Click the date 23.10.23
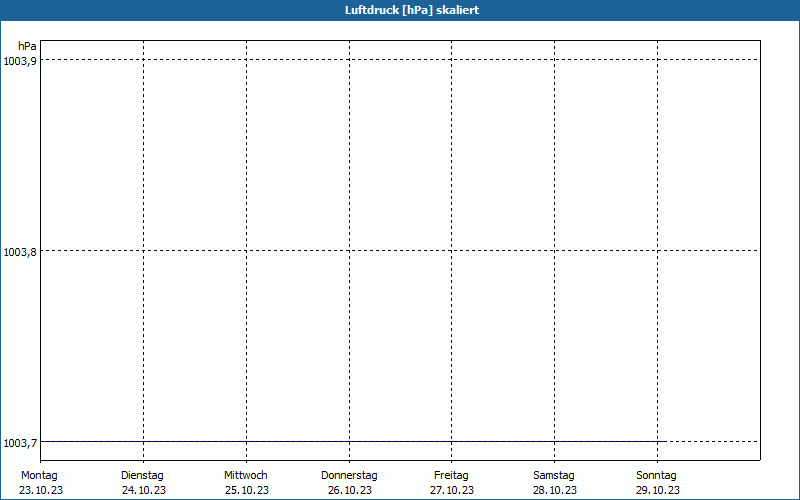This screenshot has width=800, height=500. click(x=41, y=490)
